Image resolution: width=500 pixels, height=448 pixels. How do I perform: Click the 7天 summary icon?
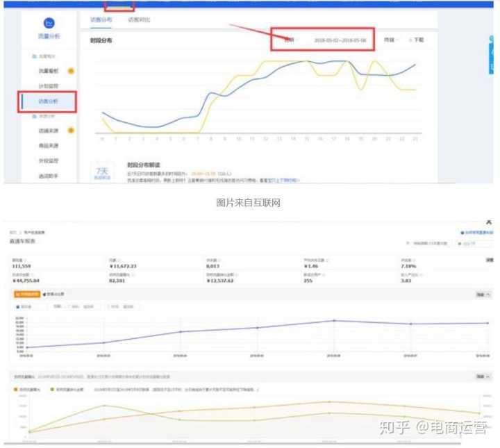point(101,171)
